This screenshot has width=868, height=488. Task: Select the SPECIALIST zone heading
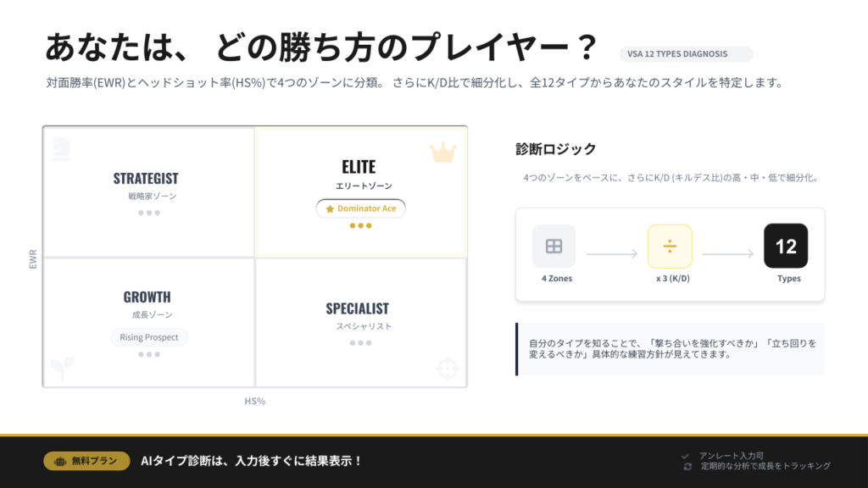tap(357, 308)
